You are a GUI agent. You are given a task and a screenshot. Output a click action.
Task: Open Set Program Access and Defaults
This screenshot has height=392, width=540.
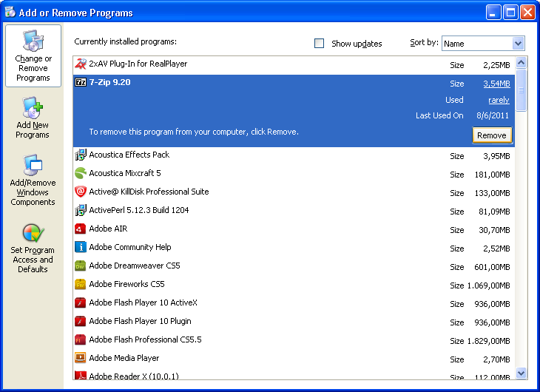point(33,249)
